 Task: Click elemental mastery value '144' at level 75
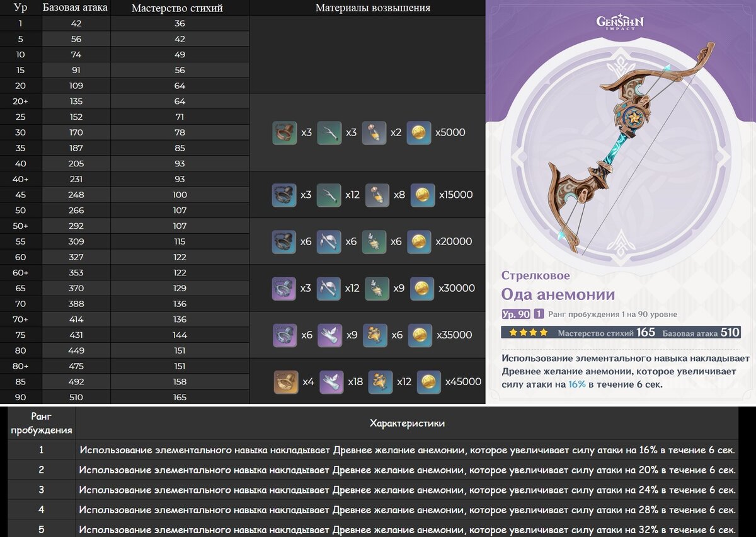click(x=180, y=335)
